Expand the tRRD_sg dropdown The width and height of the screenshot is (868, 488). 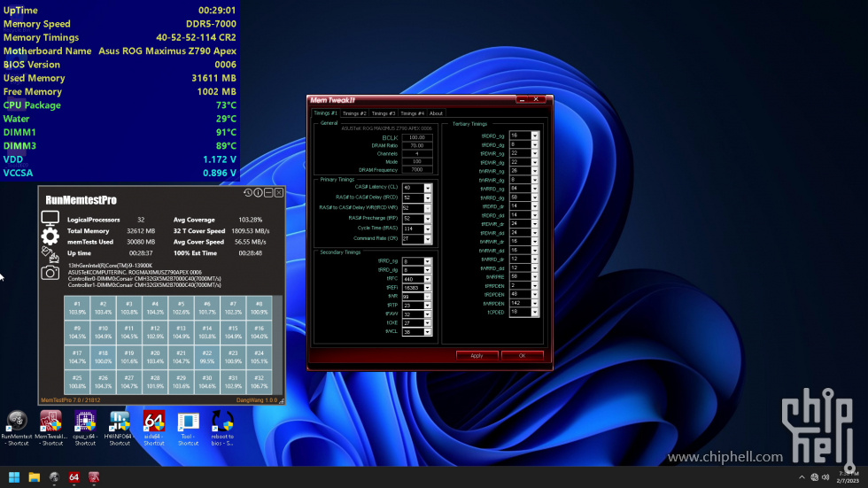point(427,261)
